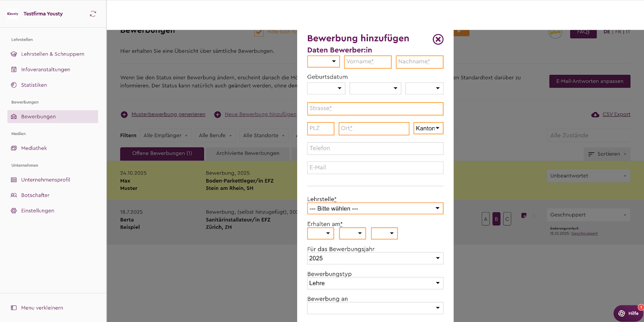Viewport: 644px width, 322px height.
Task: Click the E-Mail-Antworten anpassen button
Action: (x=590, y=81)
